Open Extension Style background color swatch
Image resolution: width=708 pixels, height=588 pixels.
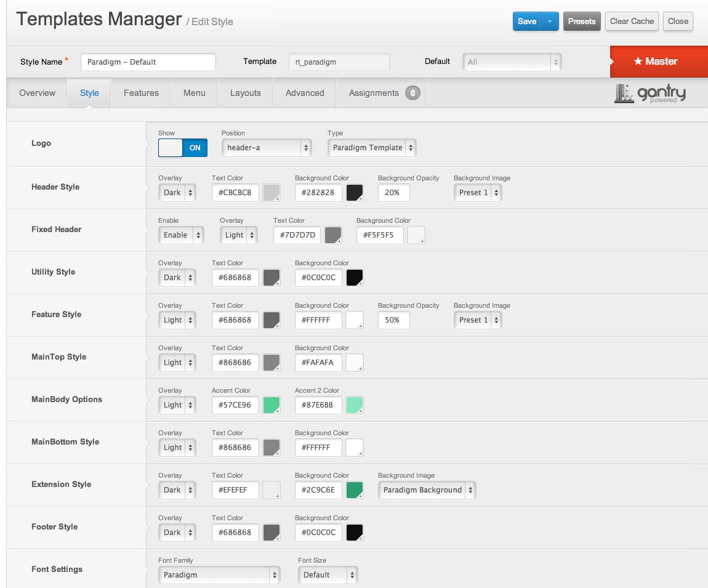(x=355, y=489)
